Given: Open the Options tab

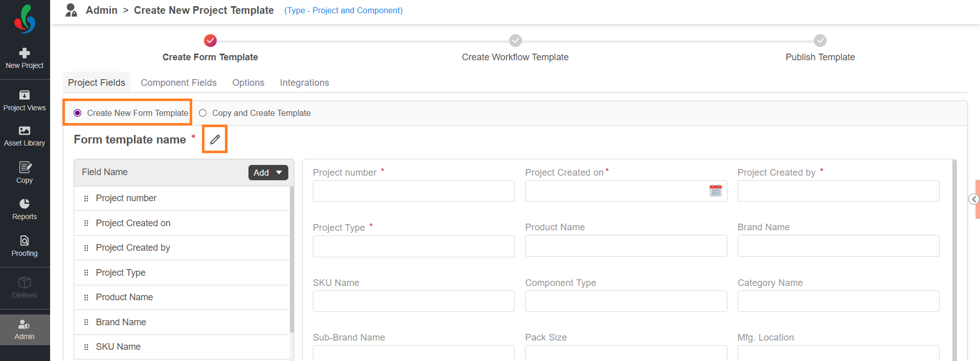Looking at the screenshot, I should coord(248,83).
